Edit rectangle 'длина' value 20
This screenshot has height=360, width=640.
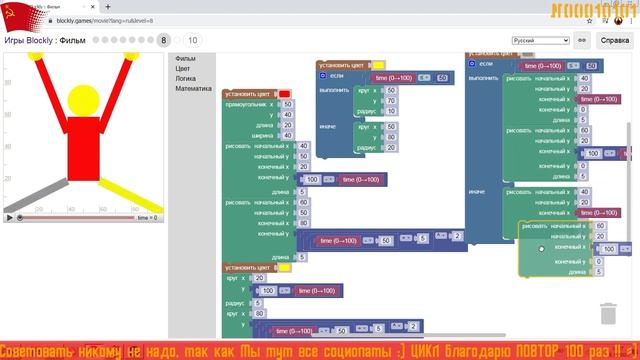(288, 125)
